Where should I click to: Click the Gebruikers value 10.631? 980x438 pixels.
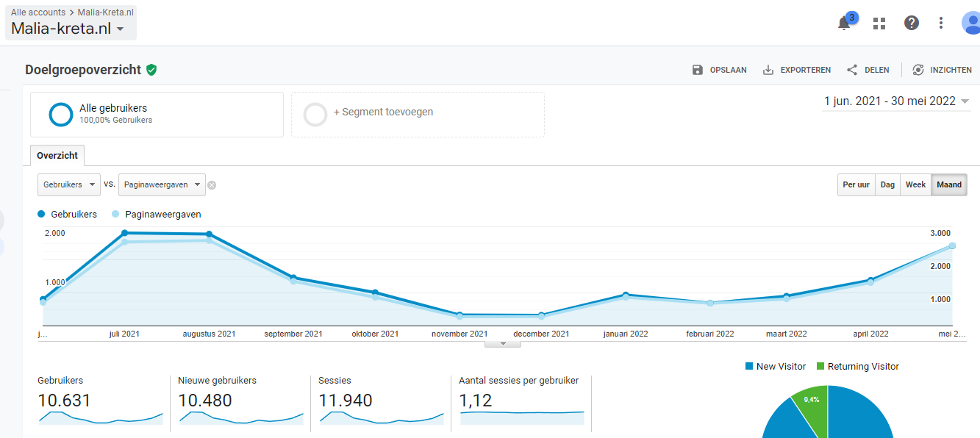click(64, 401)
